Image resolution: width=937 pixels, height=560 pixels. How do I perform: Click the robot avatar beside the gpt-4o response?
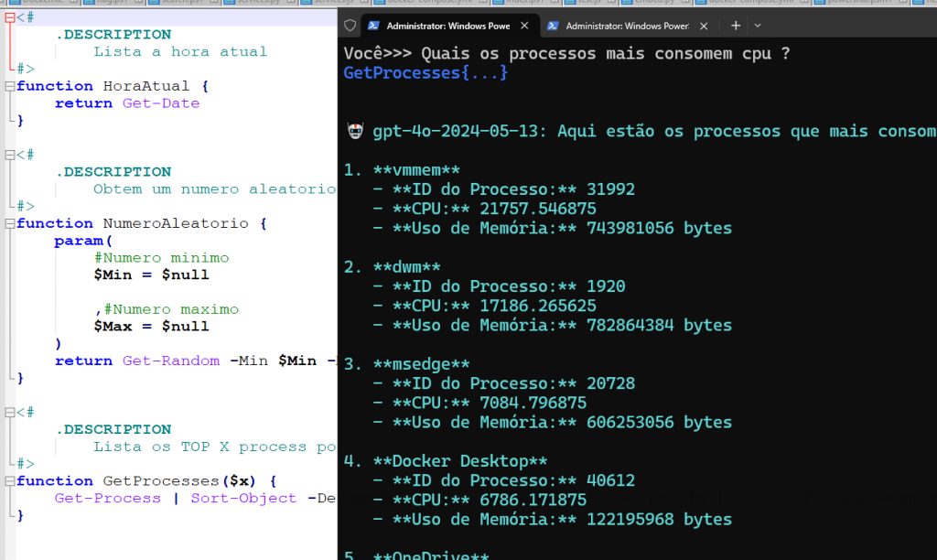point(355,130)
